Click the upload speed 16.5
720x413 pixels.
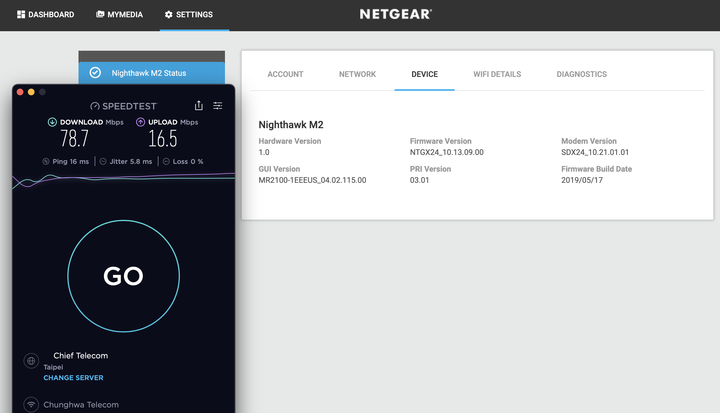(x=163, y=139)
